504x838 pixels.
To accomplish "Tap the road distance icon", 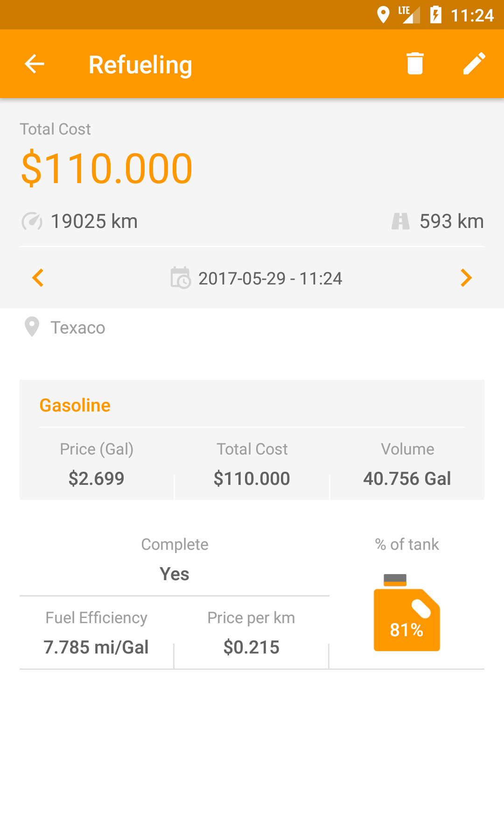I will click(x=400, y=221).
